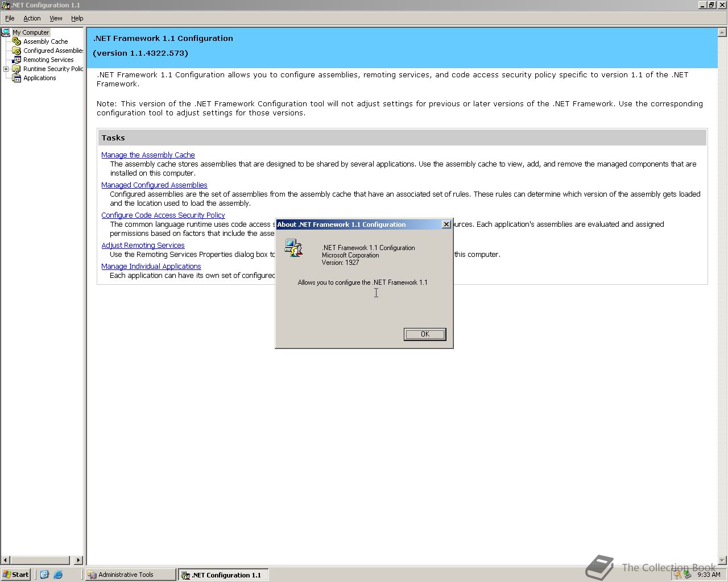This screenshot has width=728, height=582.
Task: Open the File menu
Action: tap(10, 18)
